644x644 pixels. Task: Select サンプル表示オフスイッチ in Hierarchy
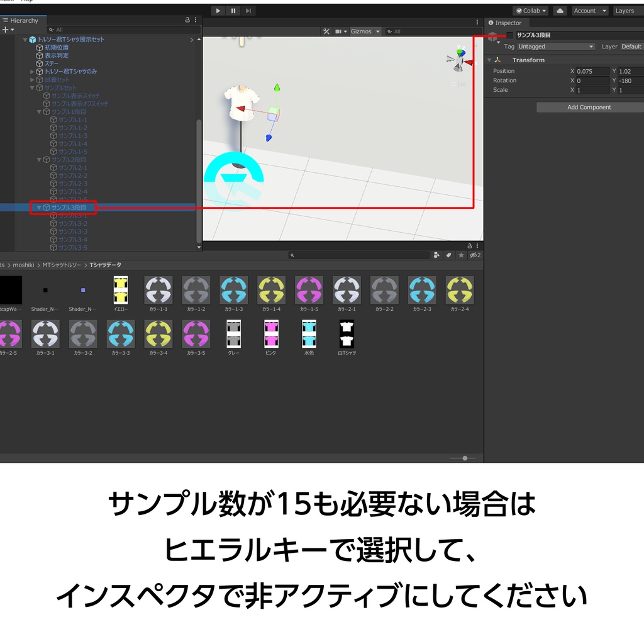pos(80,104)
